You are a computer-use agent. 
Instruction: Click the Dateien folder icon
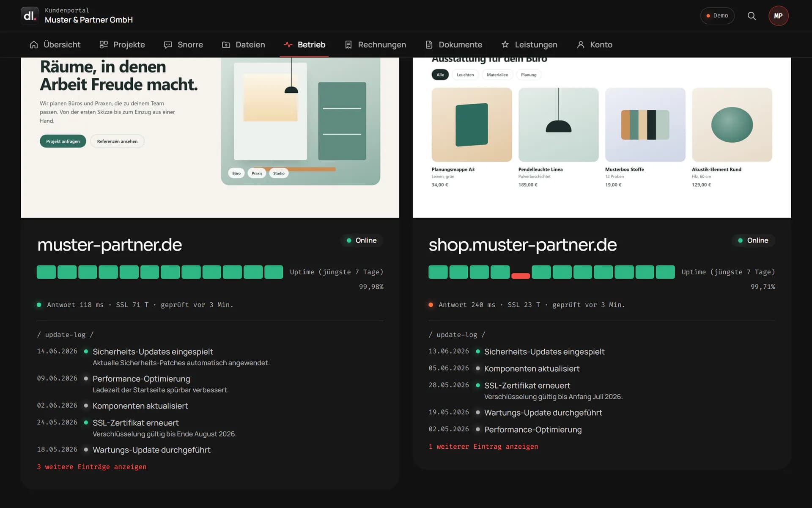tap(226, 44)
